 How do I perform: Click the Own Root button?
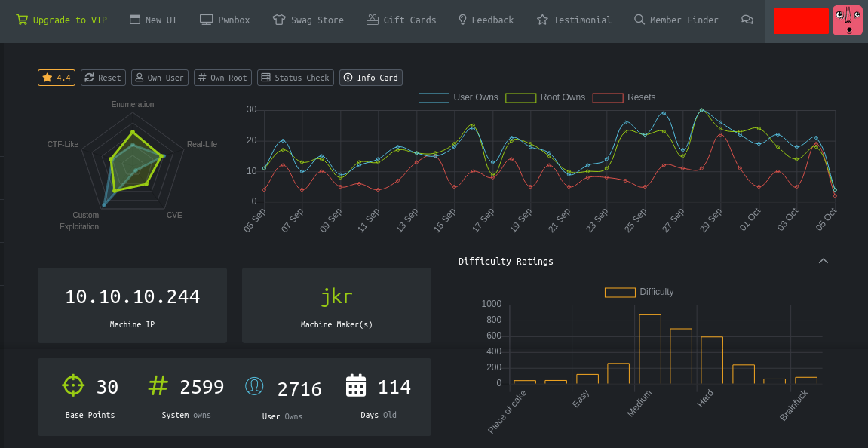tap(222, 78)
